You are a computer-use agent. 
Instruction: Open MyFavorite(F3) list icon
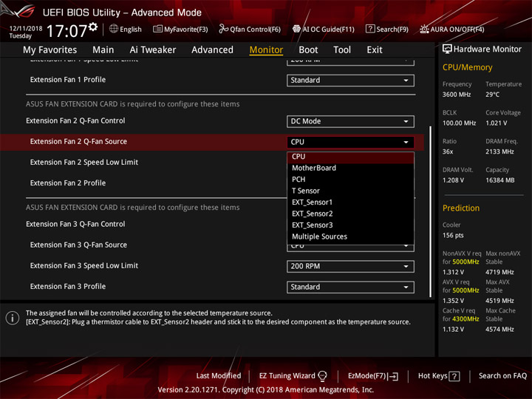point(157,29)
